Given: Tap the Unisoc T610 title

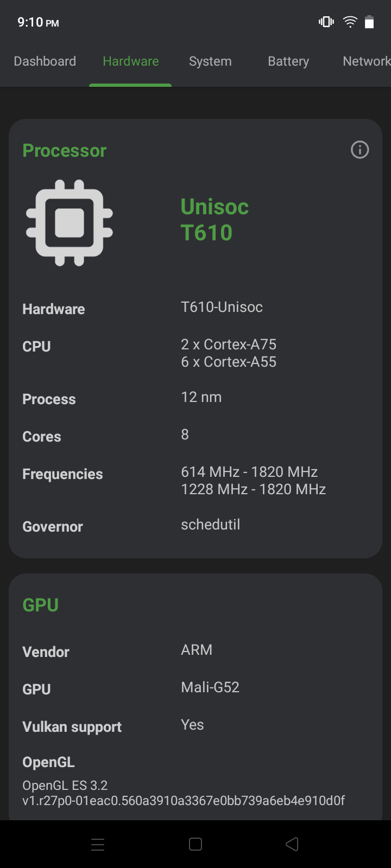Looking at the screenshot, I should click(215, 219).
